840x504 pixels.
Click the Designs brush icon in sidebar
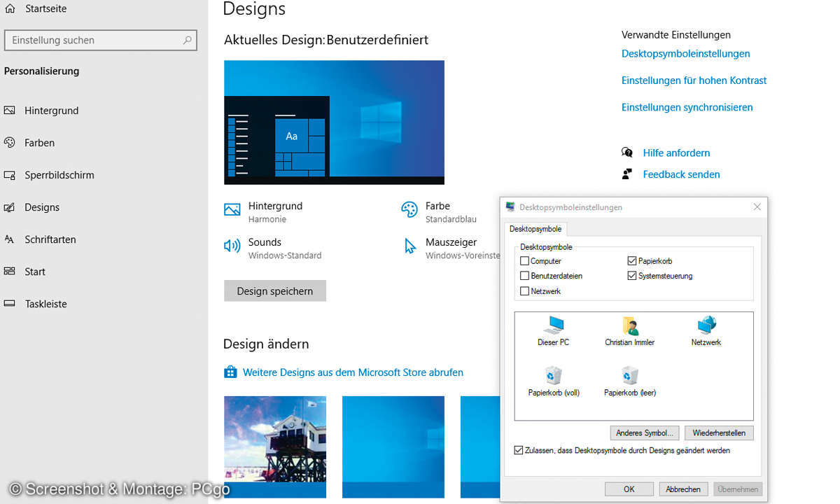tap(10, 207)
